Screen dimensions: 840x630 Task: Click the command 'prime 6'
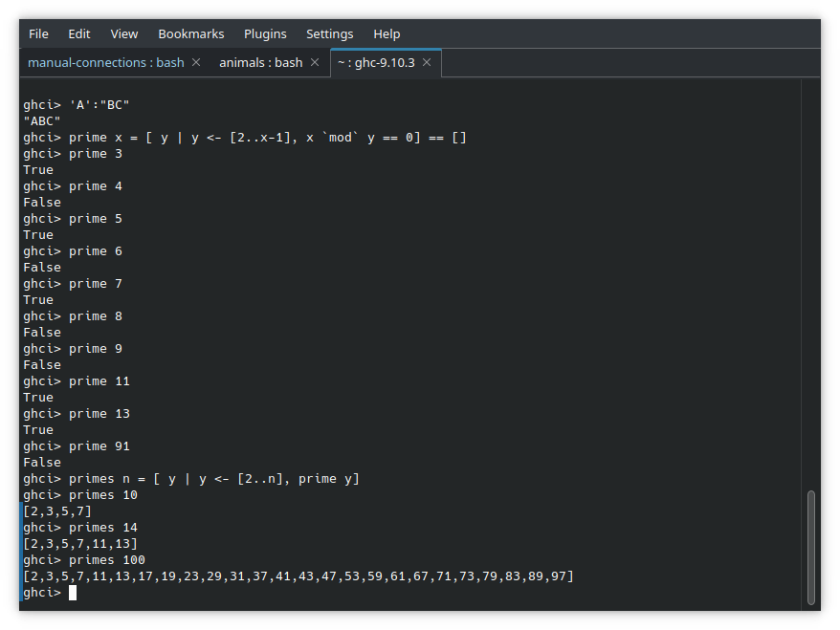tap(96, 251)
